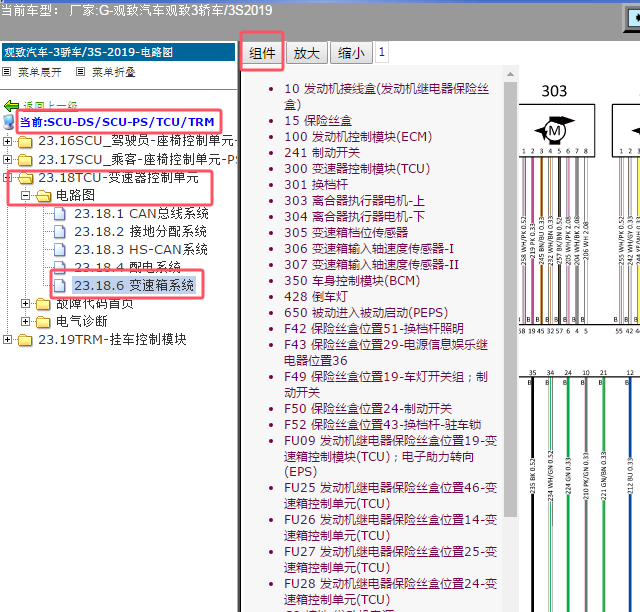Click the 23.16SCU folder icon

coord(25,142)
